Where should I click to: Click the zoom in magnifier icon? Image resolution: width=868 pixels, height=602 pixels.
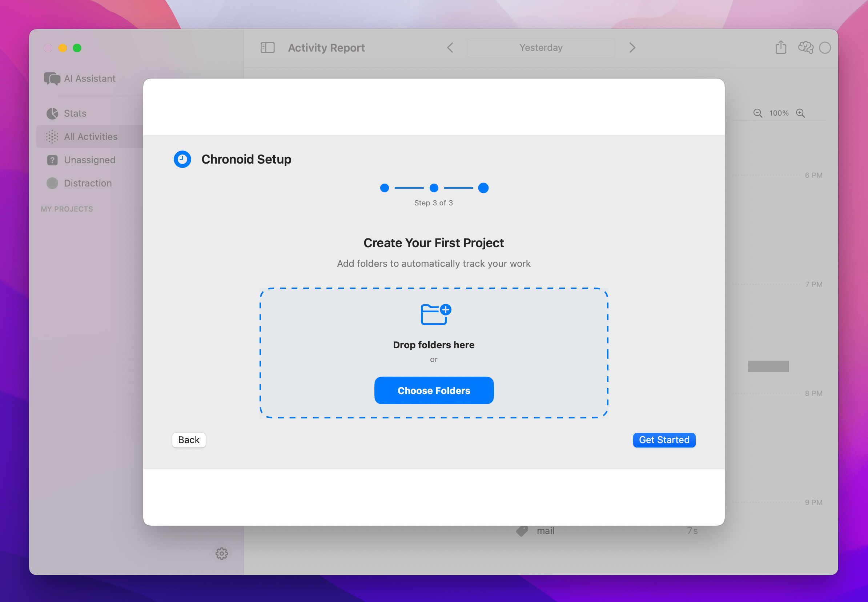click(x=800, y=113)
